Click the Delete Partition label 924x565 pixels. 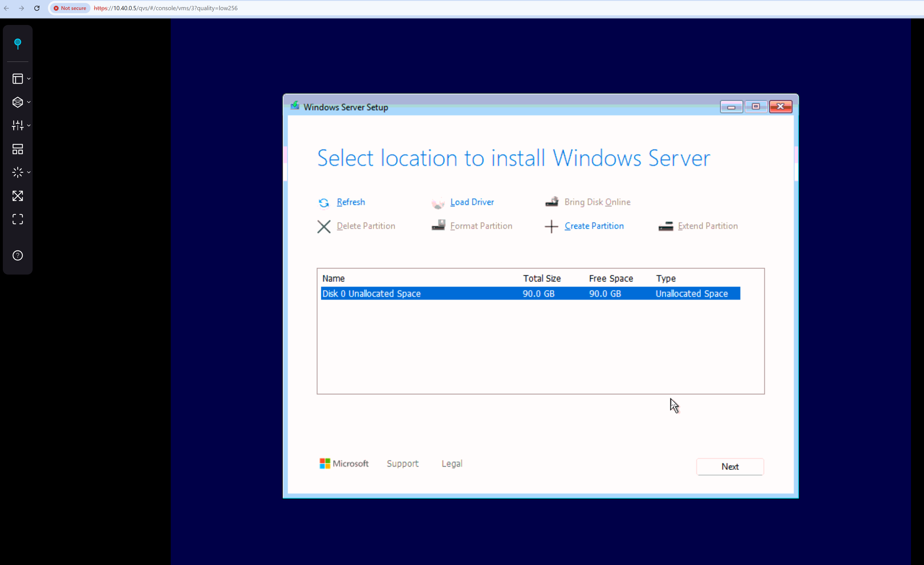[x=366, y=226]
